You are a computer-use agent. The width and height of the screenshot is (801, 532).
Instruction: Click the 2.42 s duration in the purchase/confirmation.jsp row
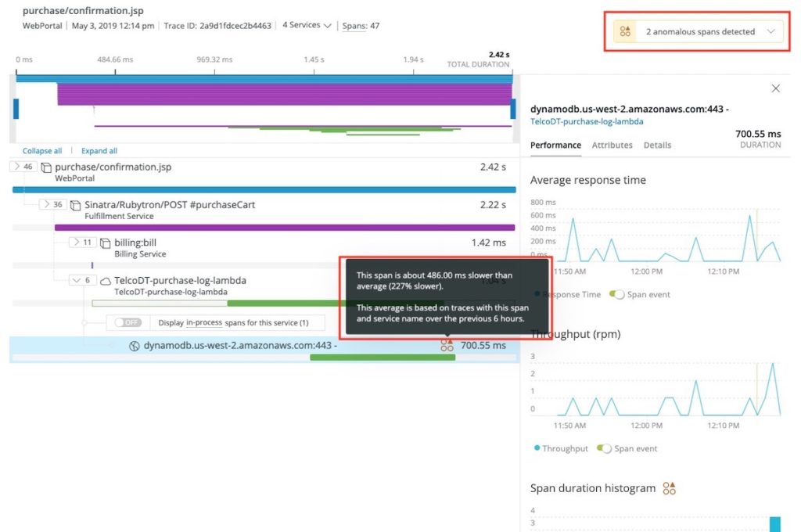point(493,167)
